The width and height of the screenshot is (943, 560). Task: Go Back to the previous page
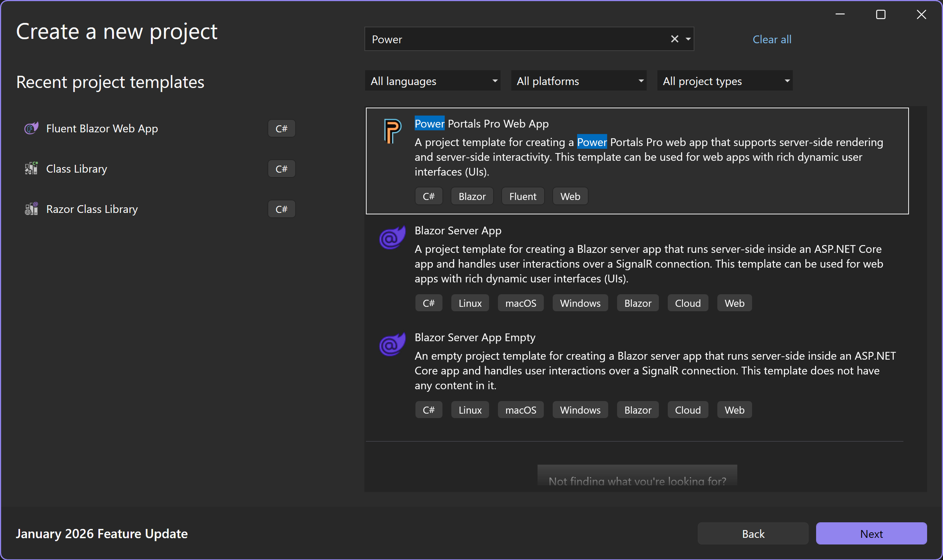click(753, 534)
